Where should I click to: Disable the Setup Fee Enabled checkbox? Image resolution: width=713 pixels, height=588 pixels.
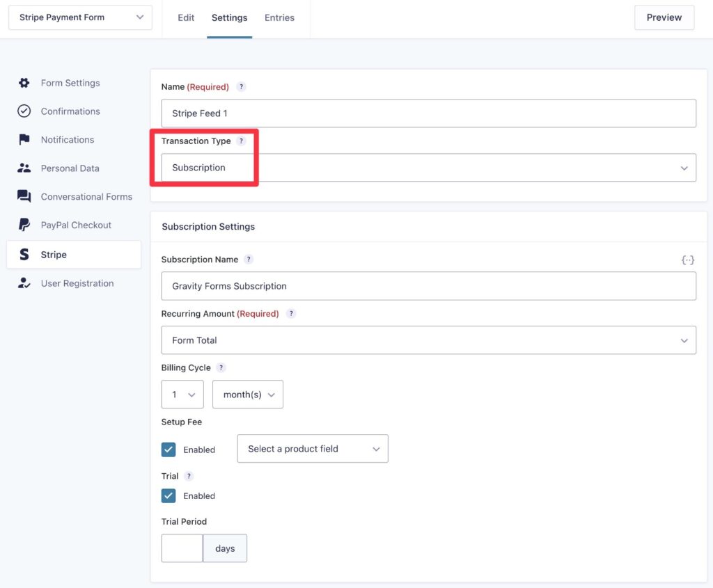click(x=169, y=450)
